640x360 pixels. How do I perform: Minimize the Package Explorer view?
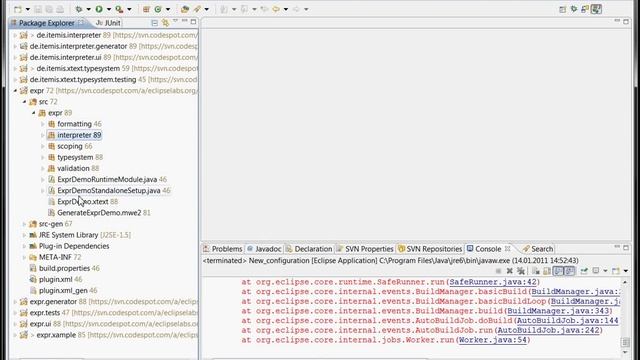coord(185,21)
